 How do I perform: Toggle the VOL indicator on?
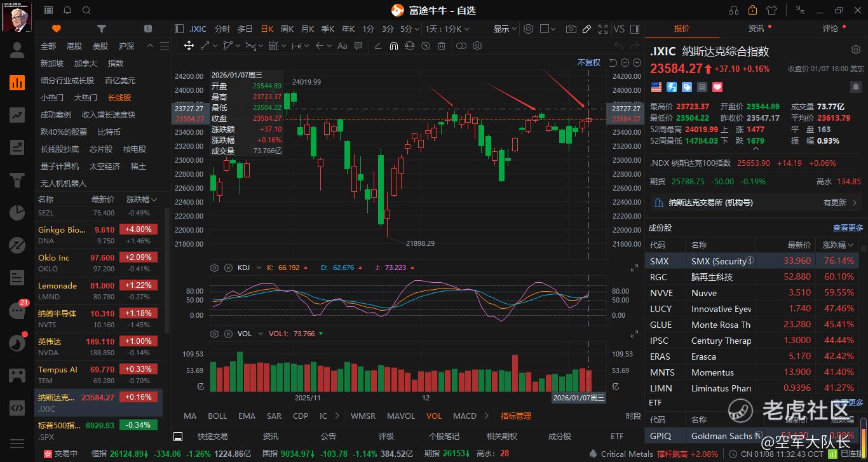click(433, 416)
